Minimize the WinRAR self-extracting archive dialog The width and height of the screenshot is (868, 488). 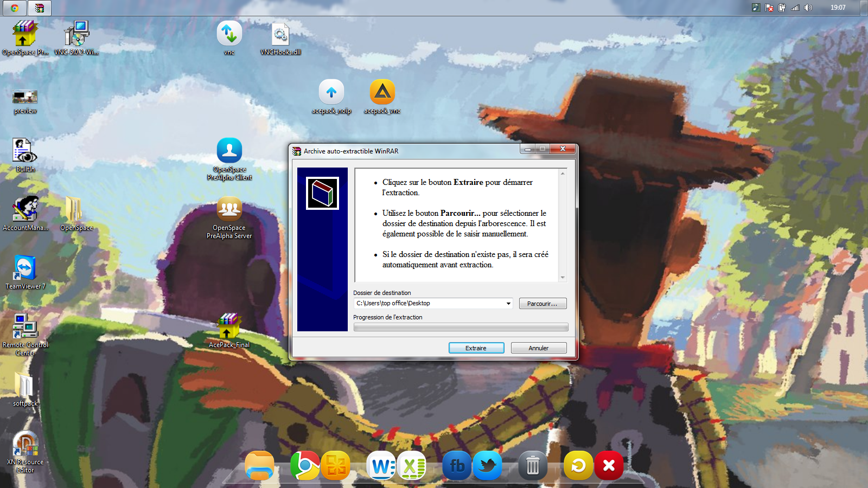point(527,149)
